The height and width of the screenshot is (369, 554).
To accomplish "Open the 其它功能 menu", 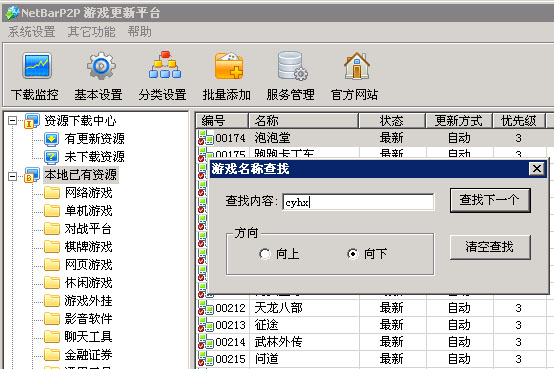I will click(92, 32).
